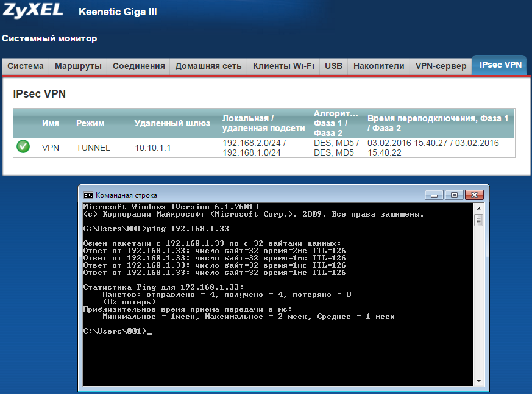Close the Командная строка window
Image resolution: width=532 pixels, height=394 pixels.
coord(472,195)
